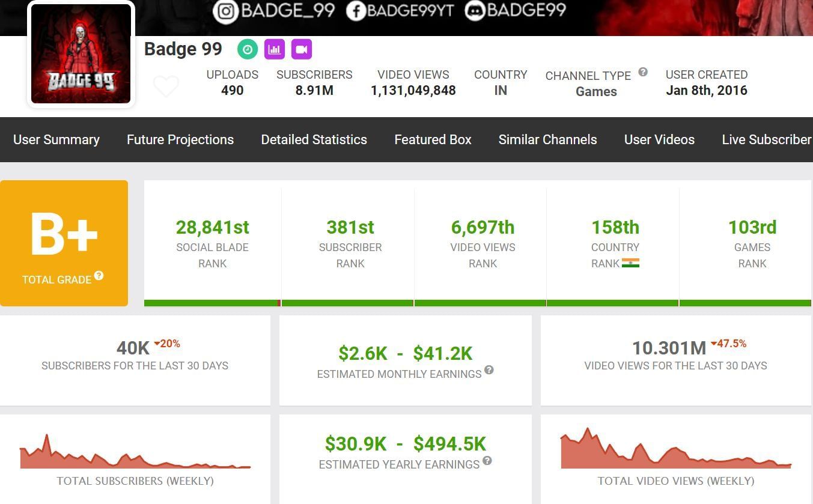Screen dimensions: 813x504
Task: Click the Discord icon in banner
Action: [475, 11]
